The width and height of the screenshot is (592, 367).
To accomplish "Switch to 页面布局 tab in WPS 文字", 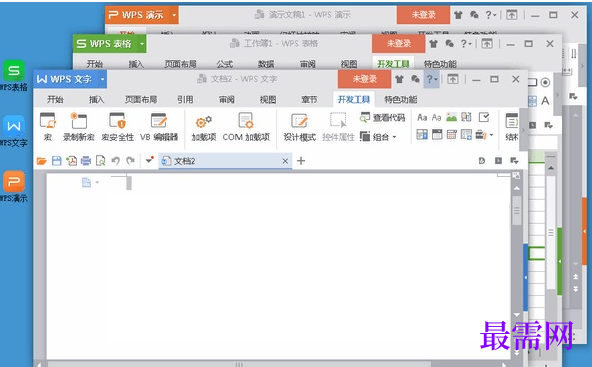I will pos(141,100).
